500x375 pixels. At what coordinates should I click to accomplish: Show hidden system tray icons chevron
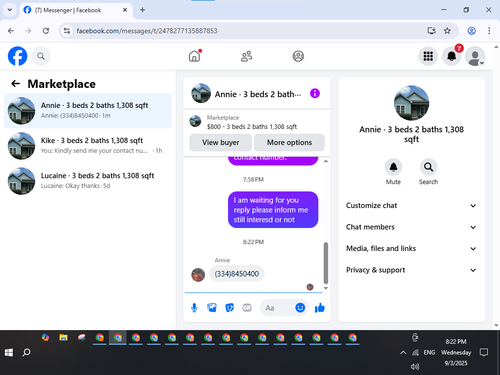point(403,352)
